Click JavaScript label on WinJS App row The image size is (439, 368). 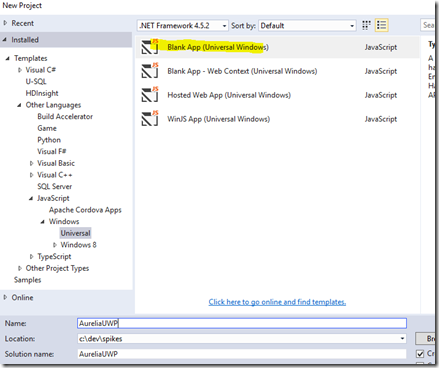tap(381, 119)
